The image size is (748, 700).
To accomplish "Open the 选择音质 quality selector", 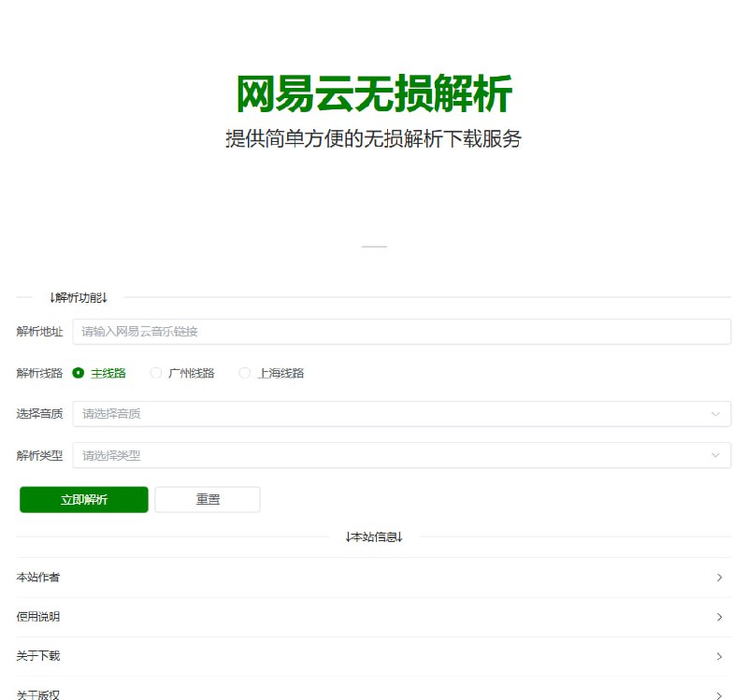I will pos(402,413).
